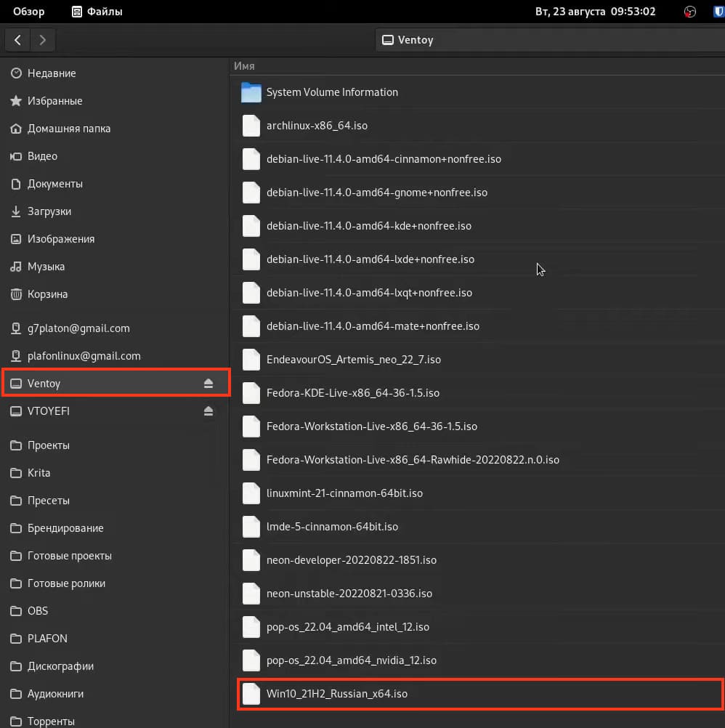Sort by the Name (Имя) column header

coord(244,66)
